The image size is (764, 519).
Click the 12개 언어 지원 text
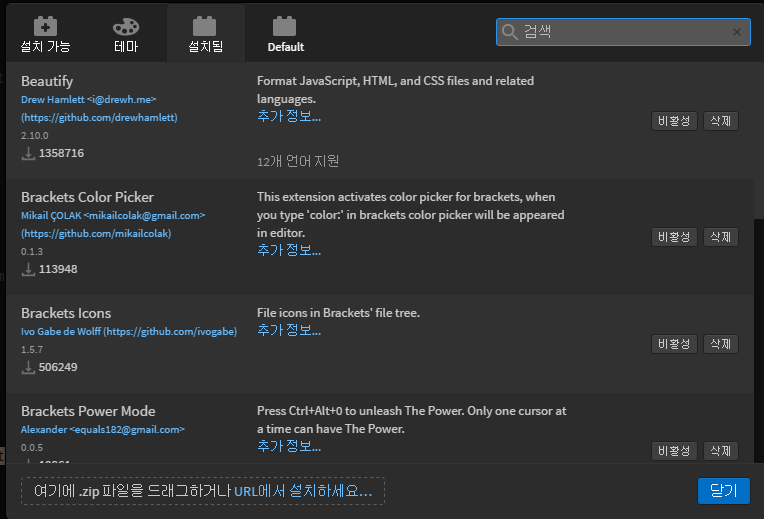(x=298, y=161)
